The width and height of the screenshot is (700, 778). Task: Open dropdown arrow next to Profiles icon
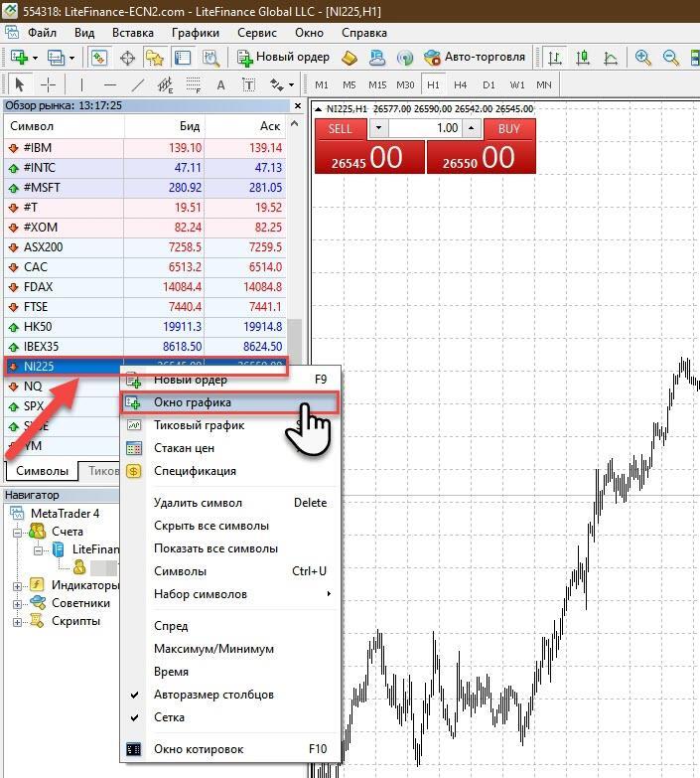click(71, 58)
